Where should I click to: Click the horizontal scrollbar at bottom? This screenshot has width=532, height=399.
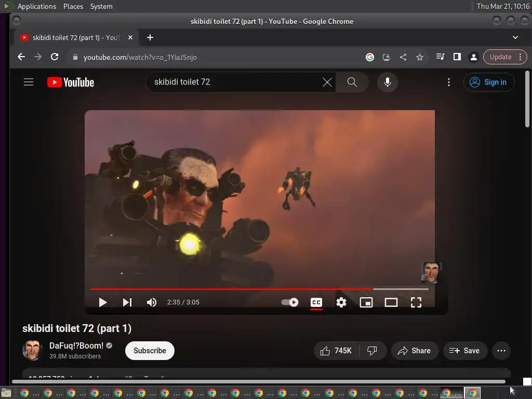pos(259,382)
